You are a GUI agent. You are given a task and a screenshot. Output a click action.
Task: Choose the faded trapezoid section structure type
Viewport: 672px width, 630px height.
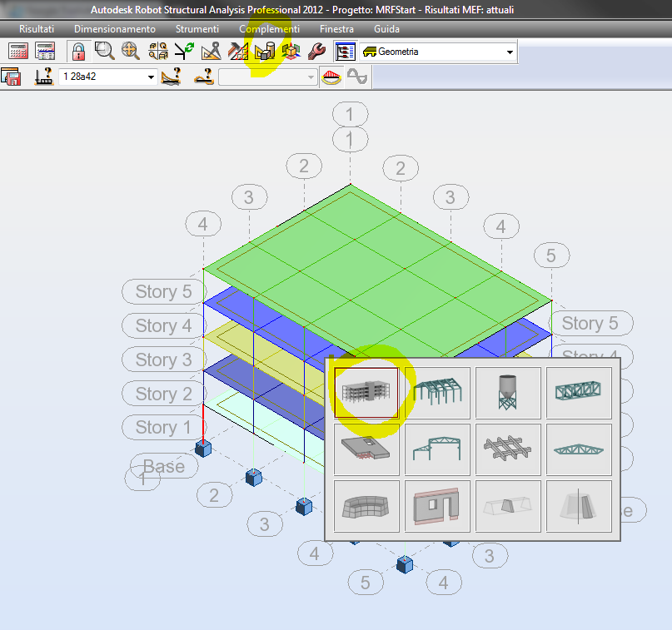click(x=508, y=506)
